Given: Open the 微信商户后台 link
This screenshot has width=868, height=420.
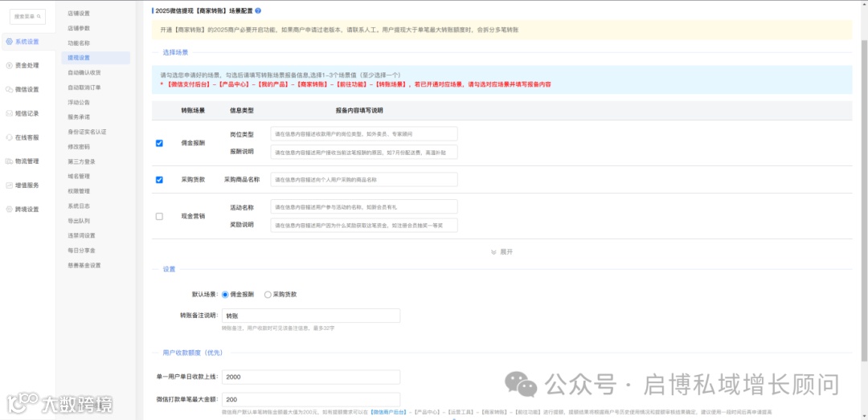Looking at the screenshot, I should [x=387, y=412].
